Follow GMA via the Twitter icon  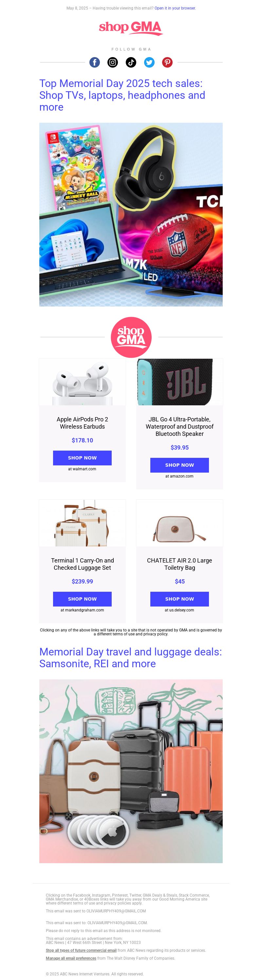point(149,62)
